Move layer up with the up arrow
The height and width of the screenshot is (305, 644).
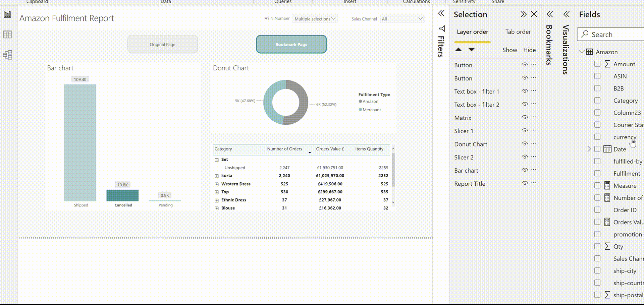click(459, 50)
